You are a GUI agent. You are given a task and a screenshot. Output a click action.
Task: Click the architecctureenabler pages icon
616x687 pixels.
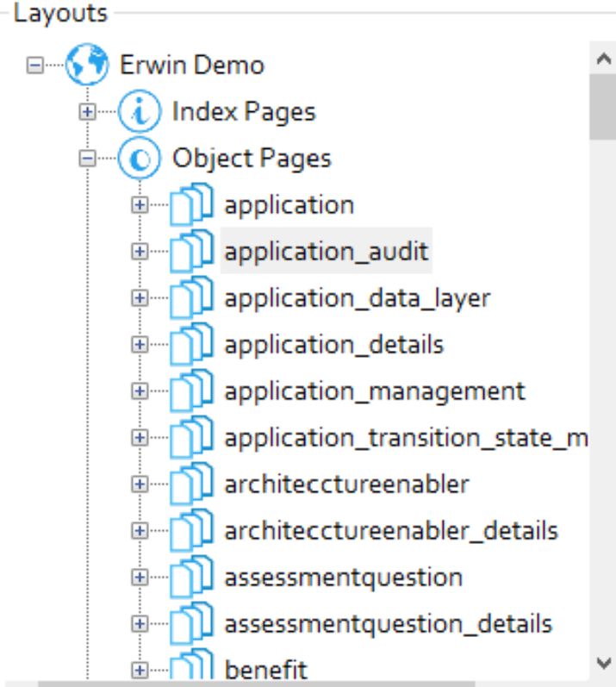(x=192, y=484)
